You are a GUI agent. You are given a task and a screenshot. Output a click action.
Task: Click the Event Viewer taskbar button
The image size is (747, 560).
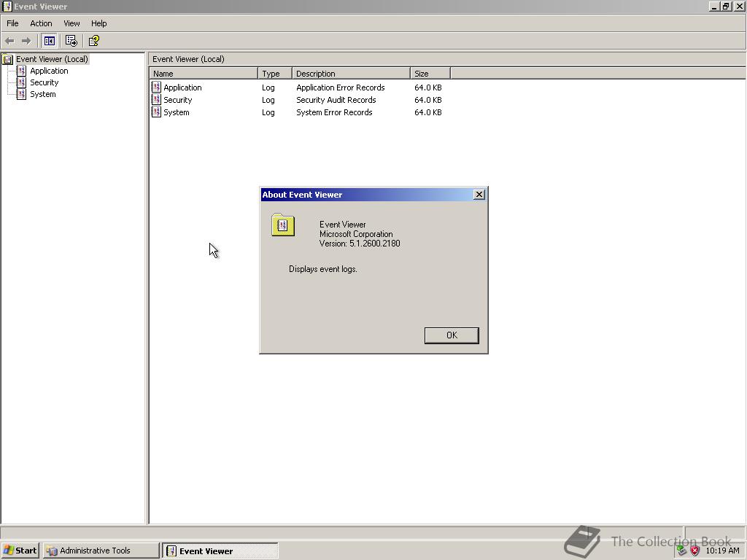[220, 551]
